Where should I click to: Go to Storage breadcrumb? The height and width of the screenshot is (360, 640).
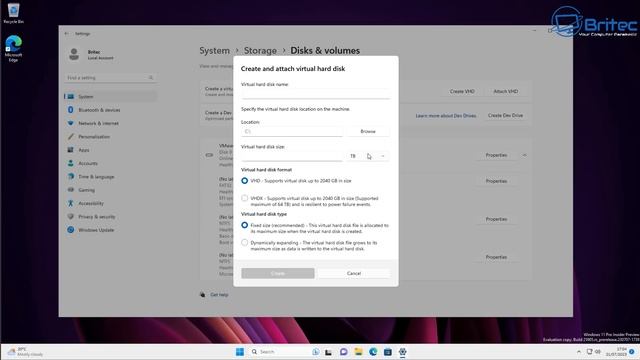tap(260, 51)
